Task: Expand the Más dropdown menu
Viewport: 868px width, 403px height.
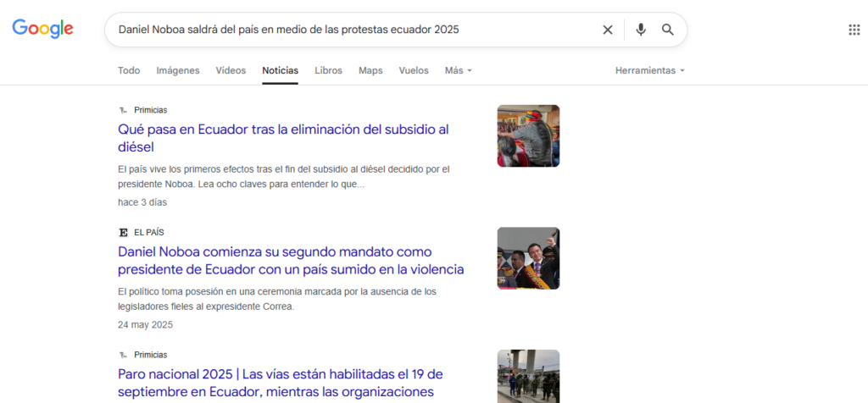Action: coord(458,70)
